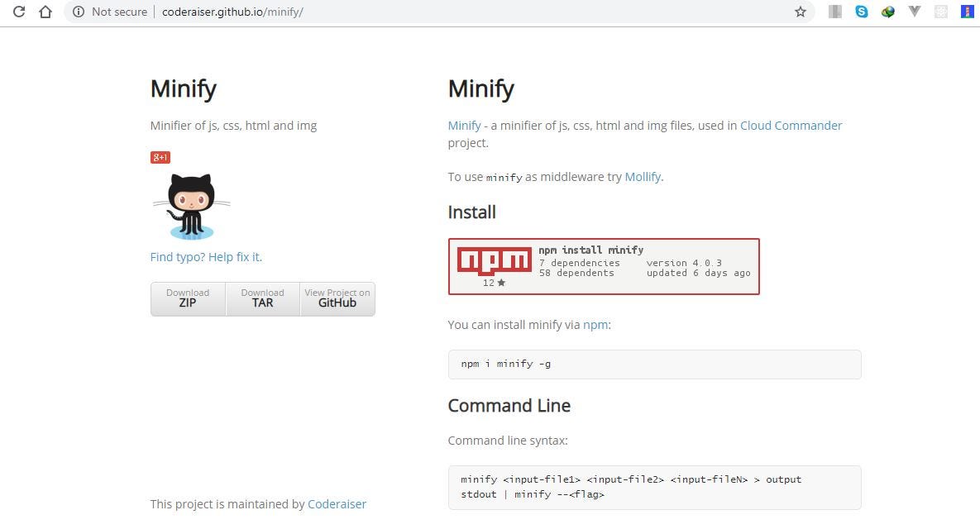Go to the browser home page icon
The height and width of the screenshot is (529, 980).
click(x=45, y=12)
